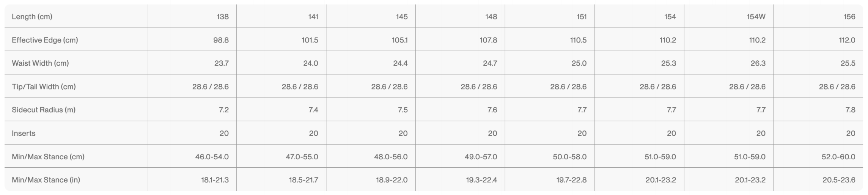Select the Effective Edge (cm) row label
The image size is (868, 195).
pos(45,40)
